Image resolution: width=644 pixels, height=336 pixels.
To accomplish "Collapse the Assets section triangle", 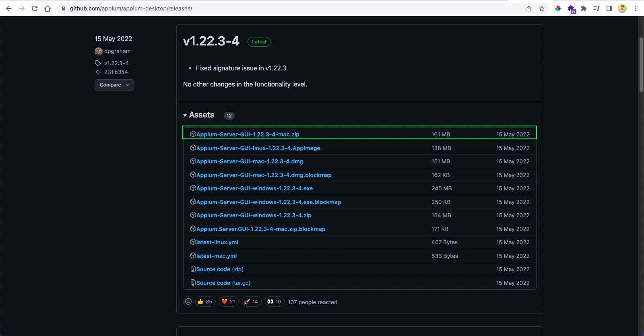I will coord(185,115).
